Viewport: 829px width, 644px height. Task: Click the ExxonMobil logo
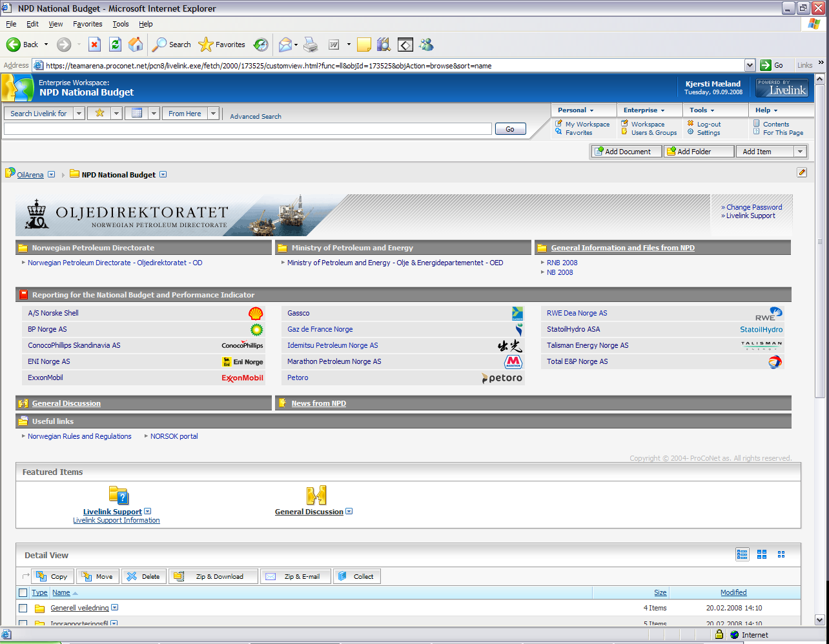pyautogui.click(x=242, y=378)
